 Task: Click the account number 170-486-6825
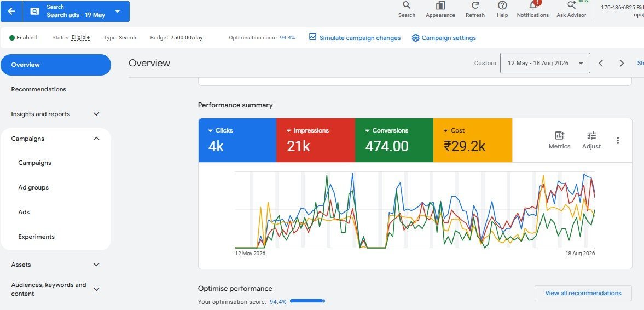point(618,8)
